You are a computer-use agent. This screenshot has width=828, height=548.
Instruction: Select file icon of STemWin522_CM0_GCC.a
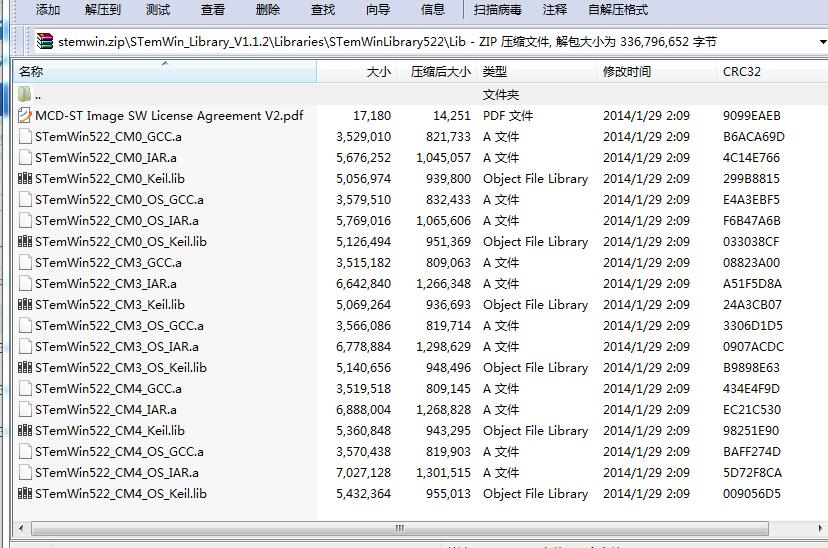[x=25, y=136]
